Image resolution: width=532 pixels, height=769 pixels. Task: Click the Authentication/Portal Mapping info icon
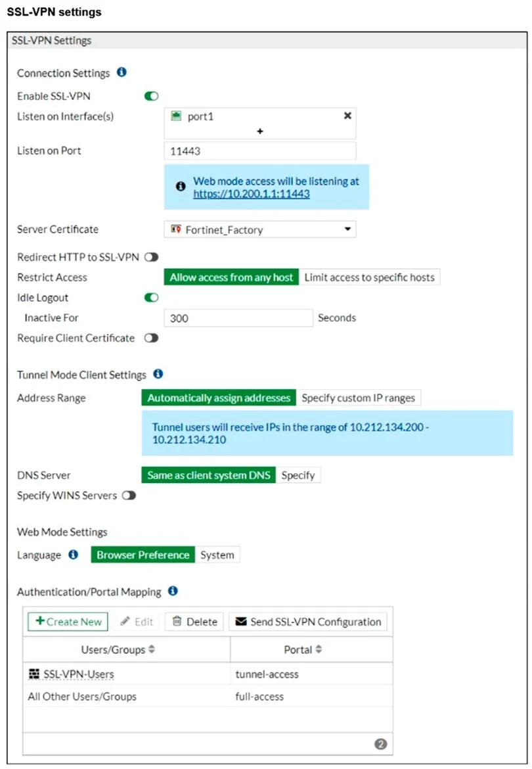[x=173, y=591]
